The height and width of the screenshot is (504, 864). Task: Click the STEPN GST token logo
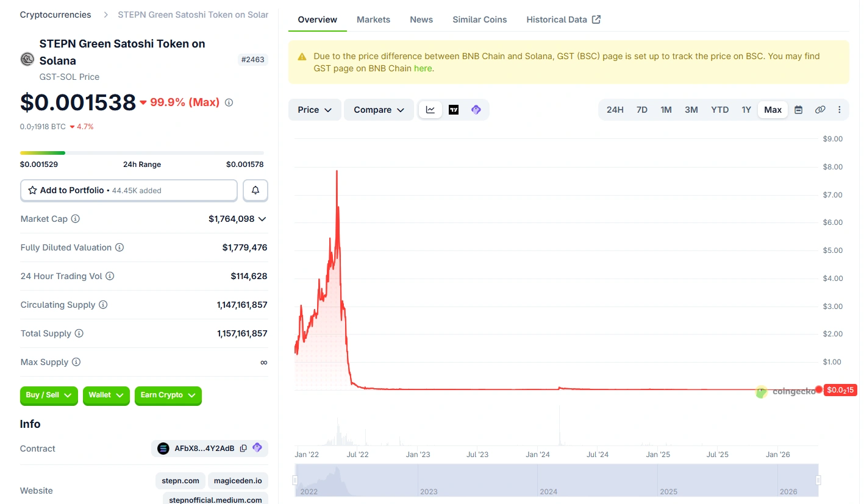coord(27,59)
